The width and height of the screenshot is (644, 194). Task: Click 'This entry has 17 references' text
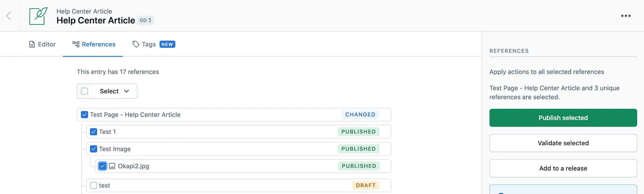click(118, 72)
